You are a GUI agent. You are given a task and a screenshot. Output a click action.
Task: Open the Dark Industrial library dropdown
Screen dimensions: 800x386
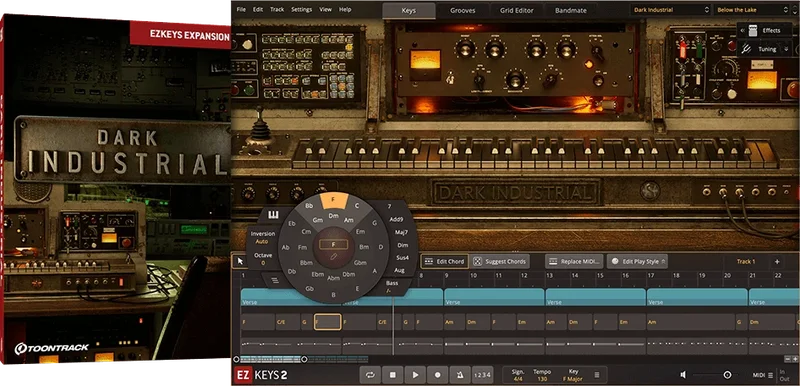(x=670, y=10)
